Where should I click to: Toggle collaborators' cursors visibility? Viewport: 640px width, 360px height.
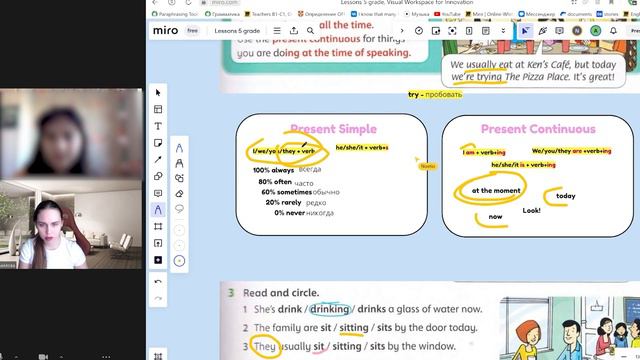525,31
